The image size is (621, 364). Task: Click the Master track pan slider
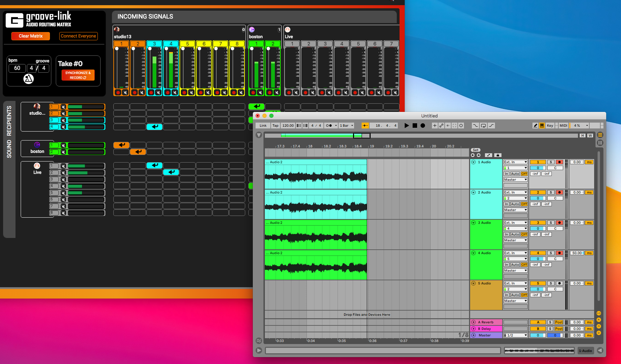[555, 335]
